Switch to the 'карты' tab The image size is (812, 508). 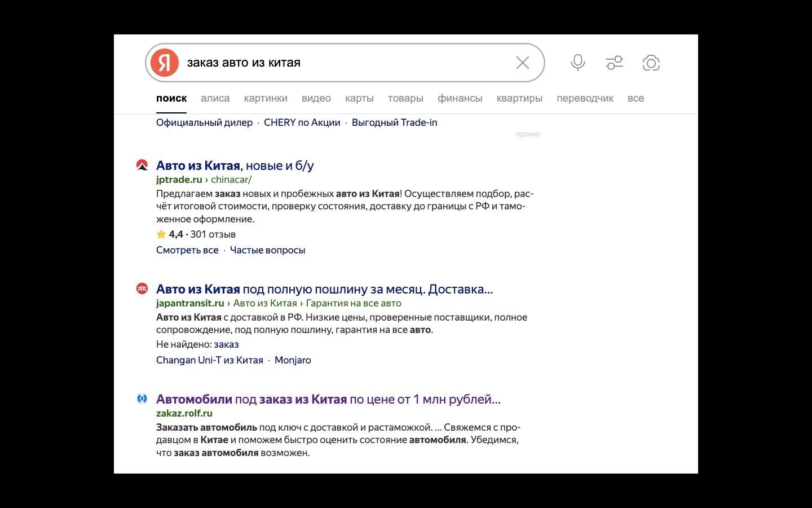(x=359, y=98)
